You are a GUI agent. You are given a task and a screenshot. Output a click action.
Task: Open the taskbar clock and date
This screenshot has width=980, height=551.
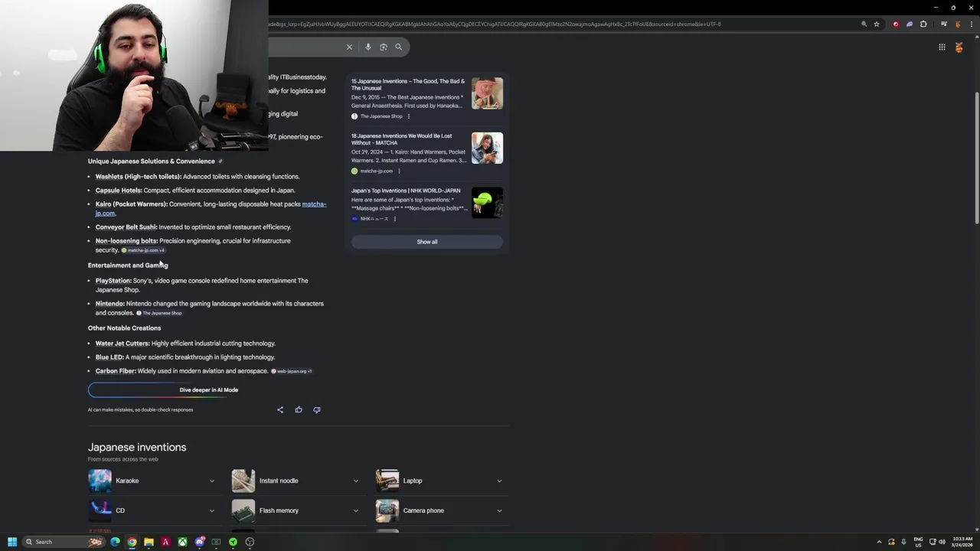coord(961,542)
